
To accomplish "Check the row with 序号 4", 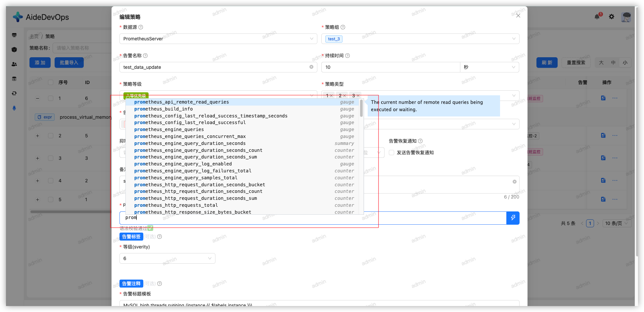I will pos(51,181).
